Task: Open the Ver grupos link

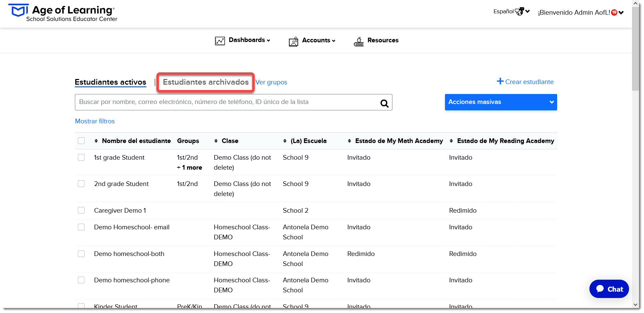Action: (x=271, y=82)
